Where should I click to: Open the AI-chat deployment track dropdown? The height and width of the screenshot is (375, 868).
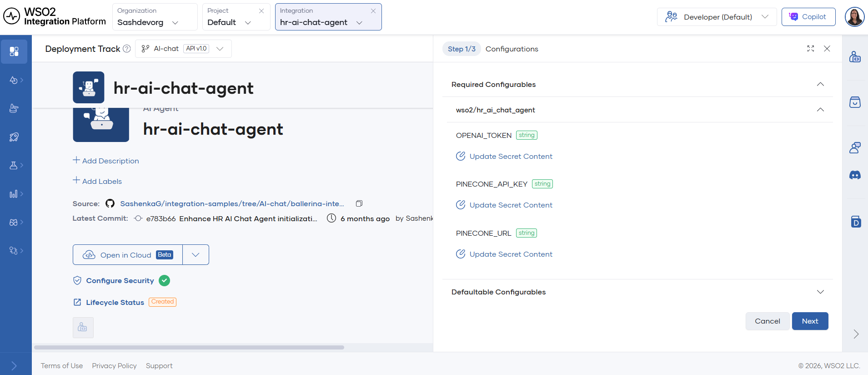[x=183, y=49]
